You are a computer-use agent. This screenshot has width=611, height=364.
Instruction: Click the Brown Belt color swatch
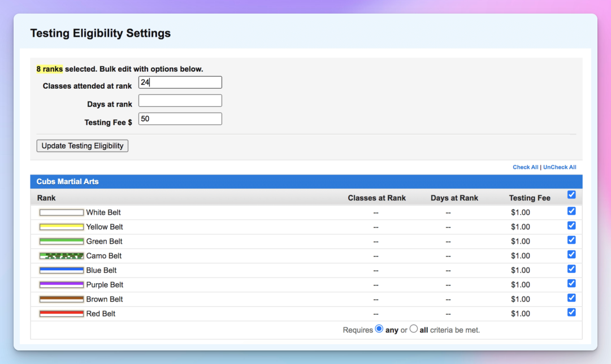coord(62,299)
